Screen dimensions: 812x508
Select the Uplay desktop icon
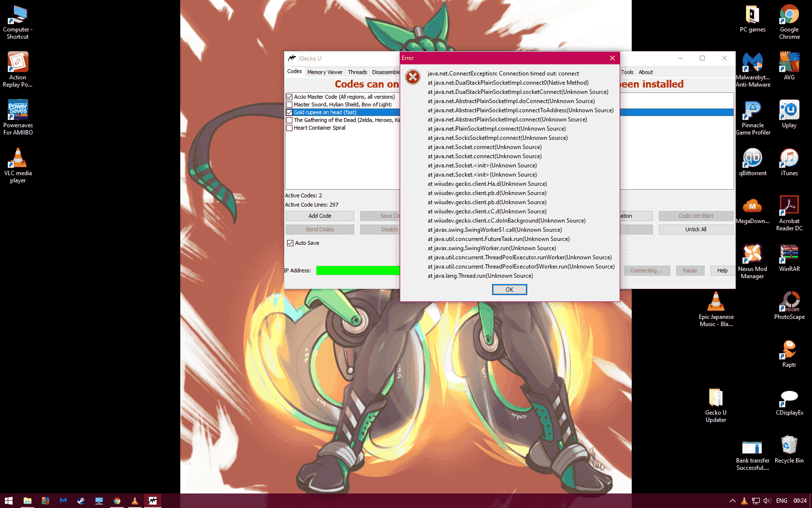[789, 114]
